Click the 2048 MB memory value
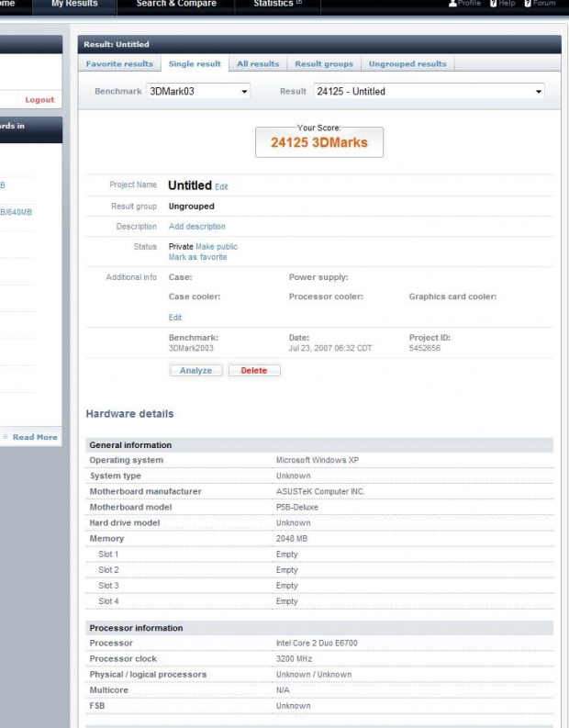The width and height of the screenshot is (569, 728). click(292, 539)
